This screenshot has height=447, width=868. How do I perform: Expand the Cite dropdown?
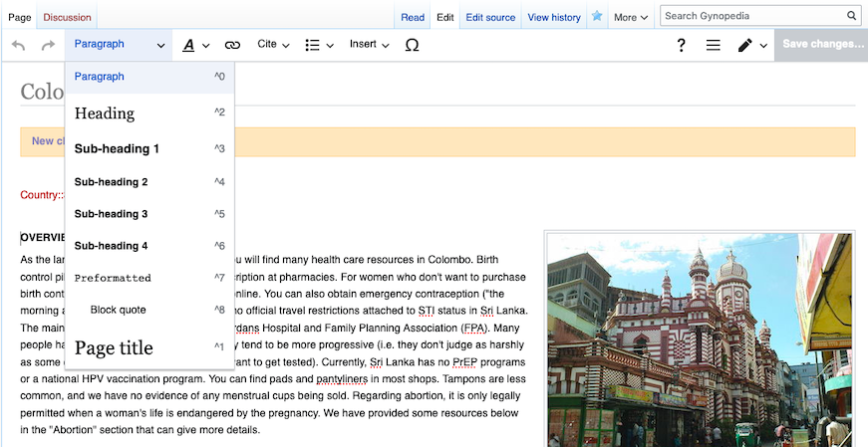click(x=273, y=45)
